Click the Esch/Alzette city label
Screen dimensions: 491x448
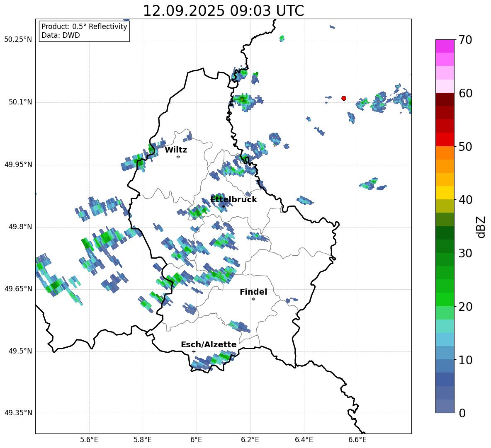[209, 344]
